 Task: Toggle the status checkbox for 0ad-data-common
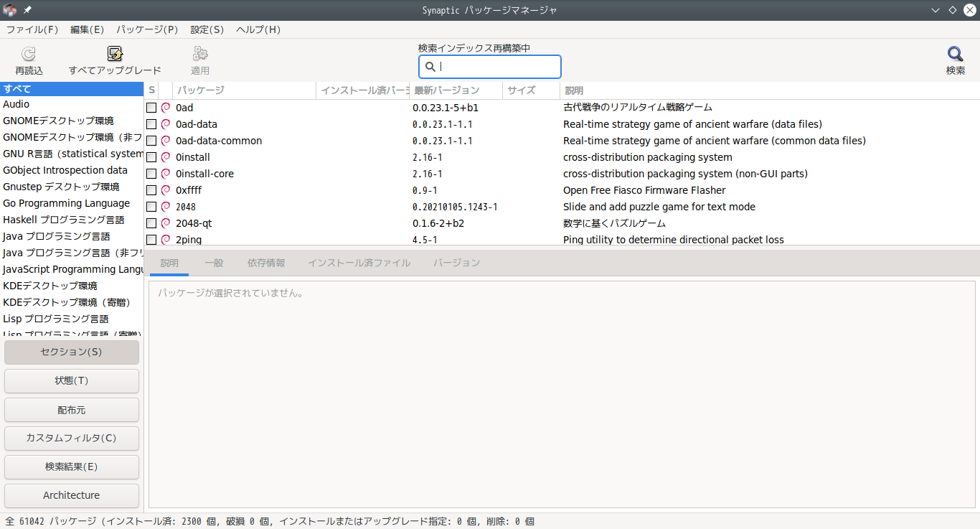coord(151,141)
